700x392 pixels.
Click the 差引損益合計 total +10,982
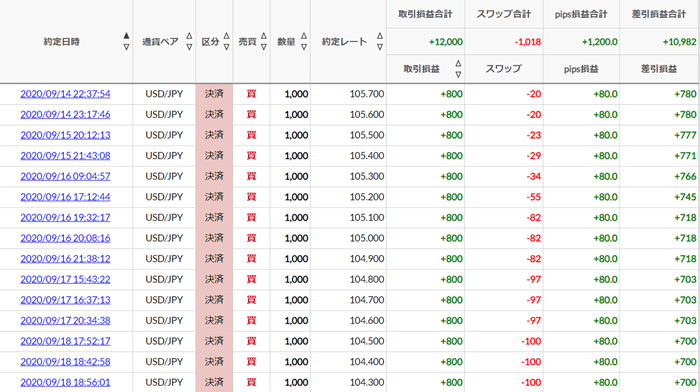pyautogui.click(x=679, y=42)
